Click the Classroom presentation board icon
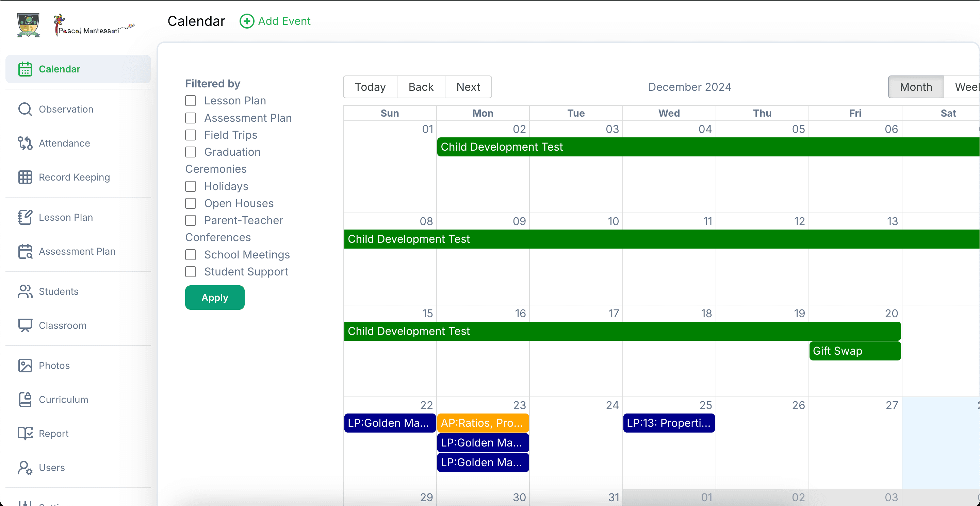This screenshot has height=506, width=980. [25, 325]
